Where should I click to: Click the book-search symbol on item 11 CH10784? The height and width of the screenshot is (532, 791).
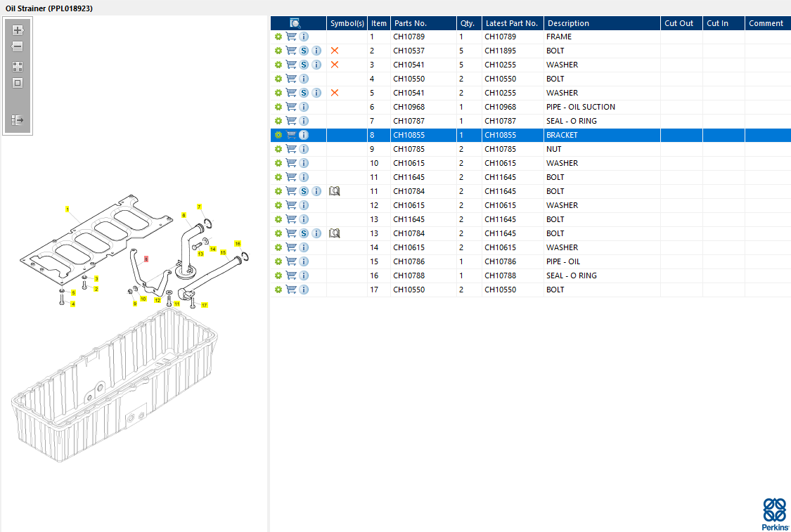pos(335,191)
